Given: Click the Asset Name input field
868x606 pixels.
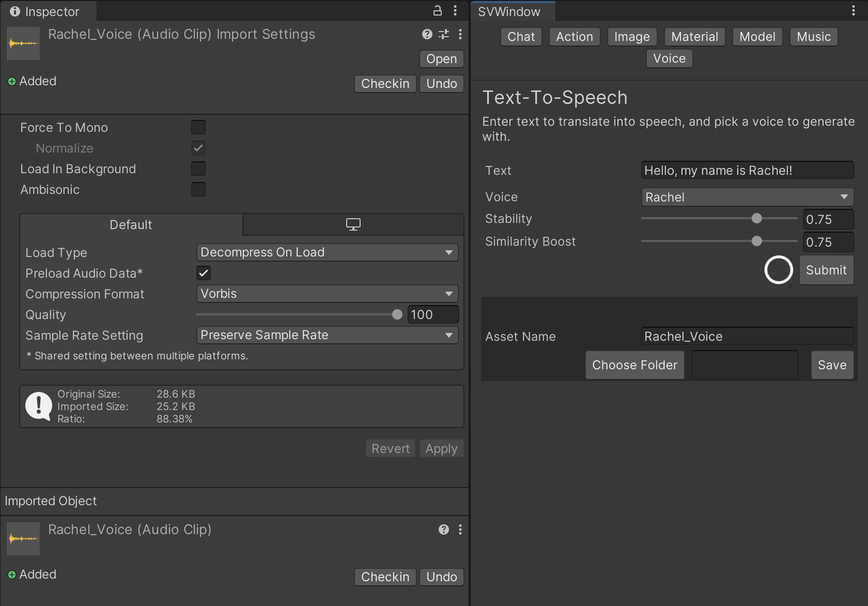Looking at the screenshot, I should [747, 337].
